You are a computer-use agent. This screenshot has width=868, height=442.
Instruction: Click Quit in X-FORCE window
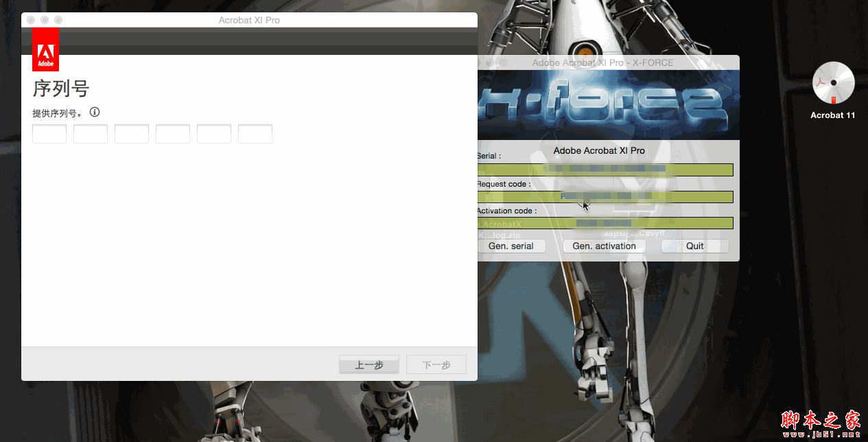[x=695, y=246]
